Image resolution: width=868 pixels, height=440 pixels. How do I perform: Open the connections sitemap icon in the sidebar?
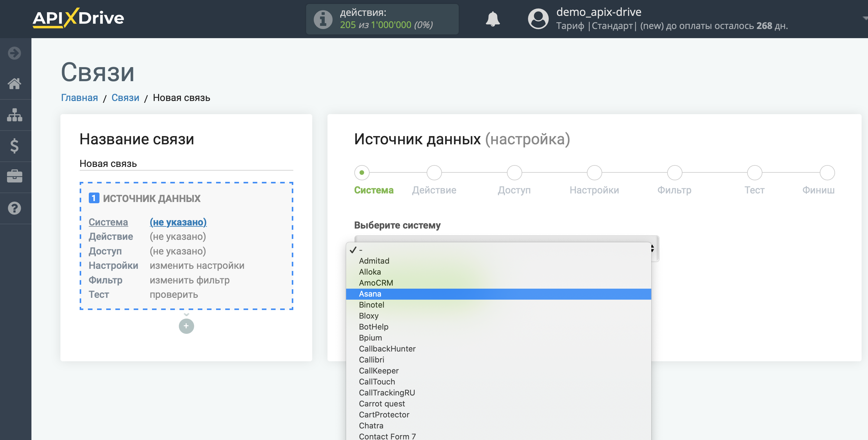(14, 115)
